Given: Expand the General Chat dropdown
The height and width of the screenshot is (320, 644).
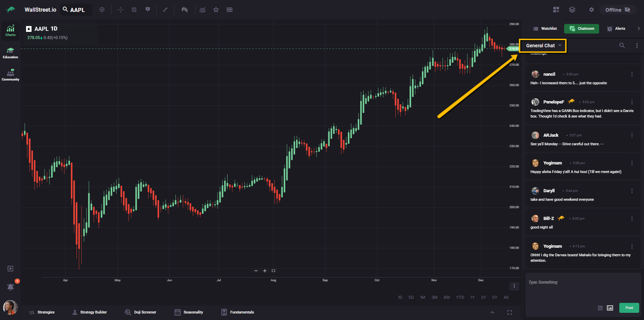Looking at the screenshot, I should tap(544, 46).
